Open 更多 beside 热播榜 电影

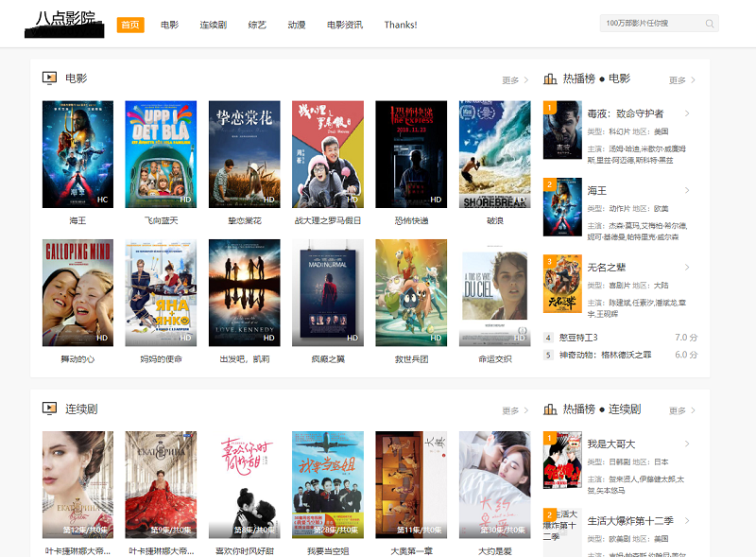682,80
